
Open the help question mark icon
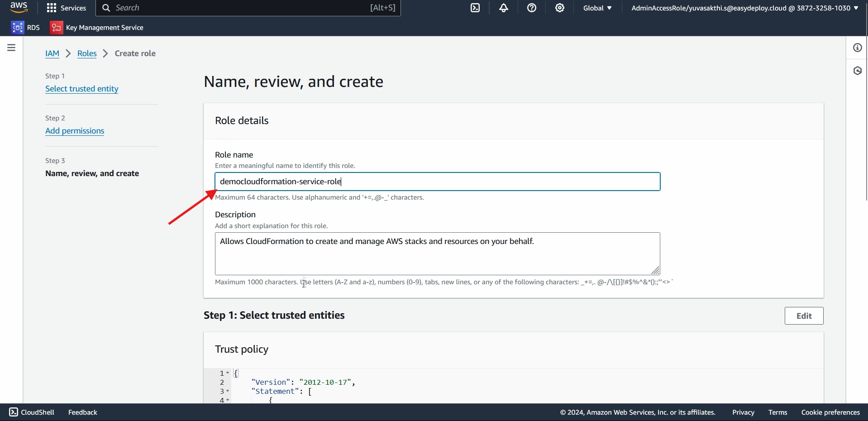tap(532, 8)
